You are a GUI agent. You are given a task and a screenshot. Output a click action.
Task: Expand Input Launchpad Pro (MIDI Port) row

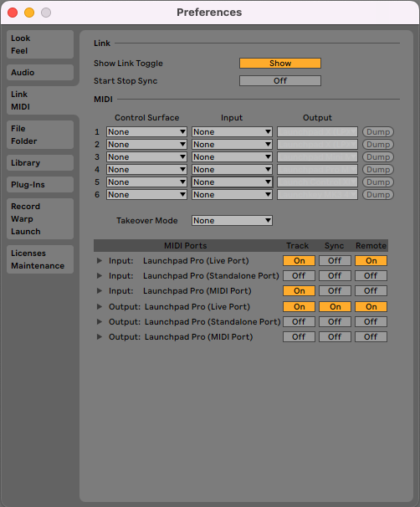pyautogui.click(x=100, y=290)
